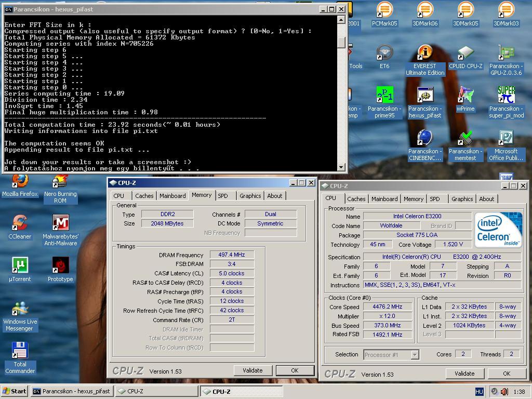The image size is (532, 399).
Task: Click OK in processor CPU-Z window
Action: pyautogui.click(x=507, y=374)
